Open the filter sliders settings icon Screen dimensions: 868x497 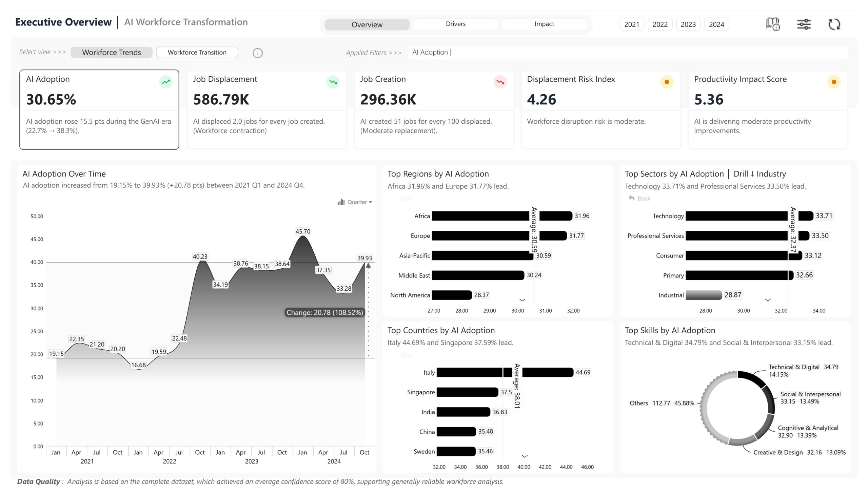(x=804, y=24)
